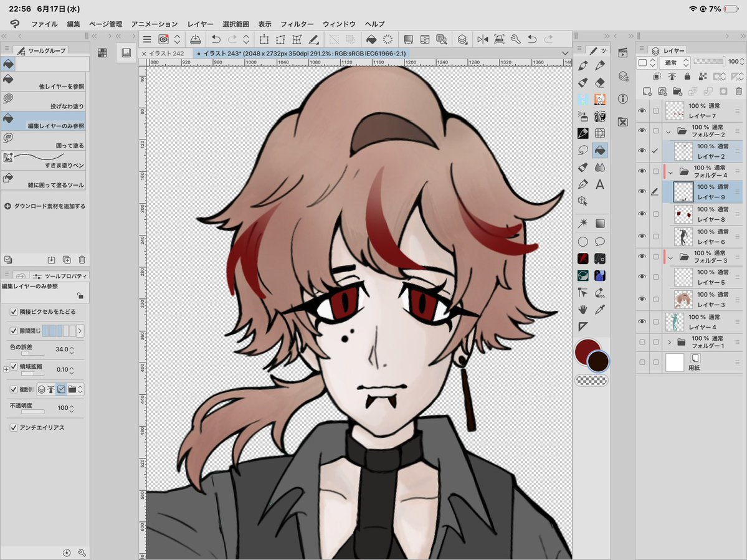Click the Save icon in the command bar

tap(196, 39)
